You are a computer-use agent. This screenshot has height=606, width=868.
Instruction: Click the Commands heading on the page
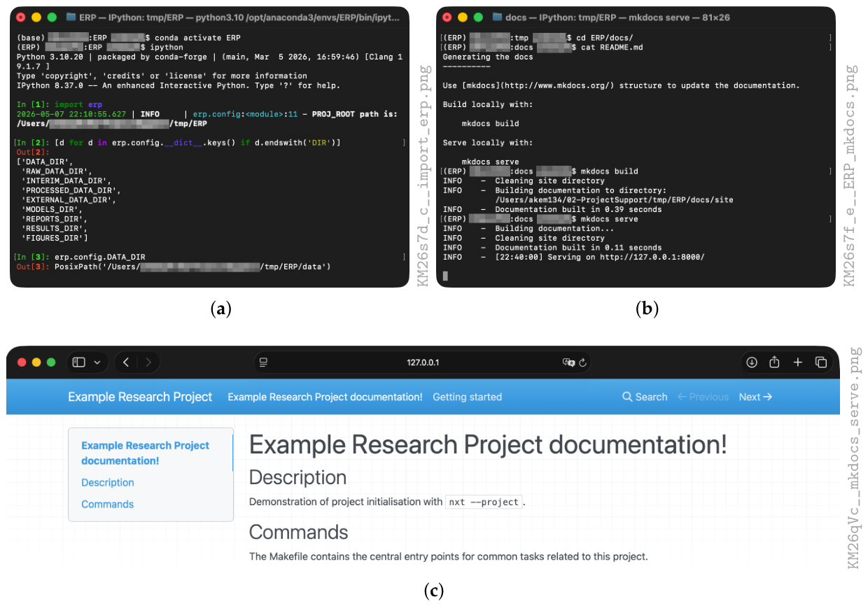click(299, 532)
